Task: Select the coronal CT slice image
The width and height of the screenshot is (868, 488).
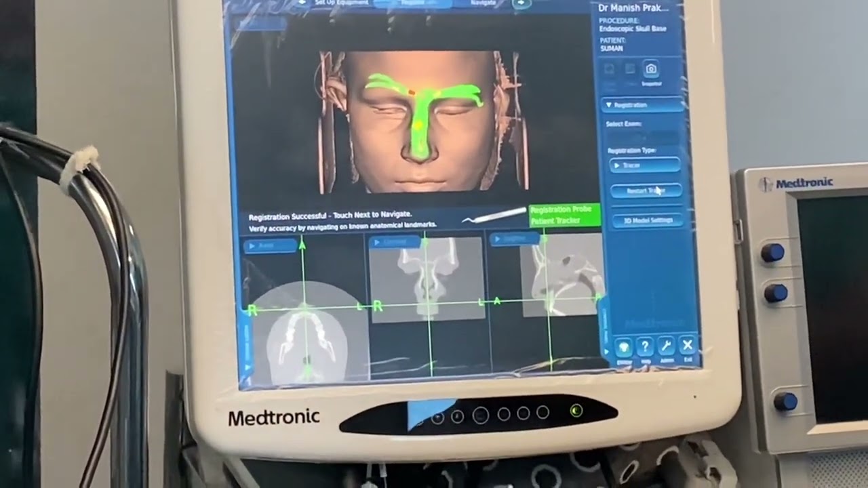Action: (427, 278)
